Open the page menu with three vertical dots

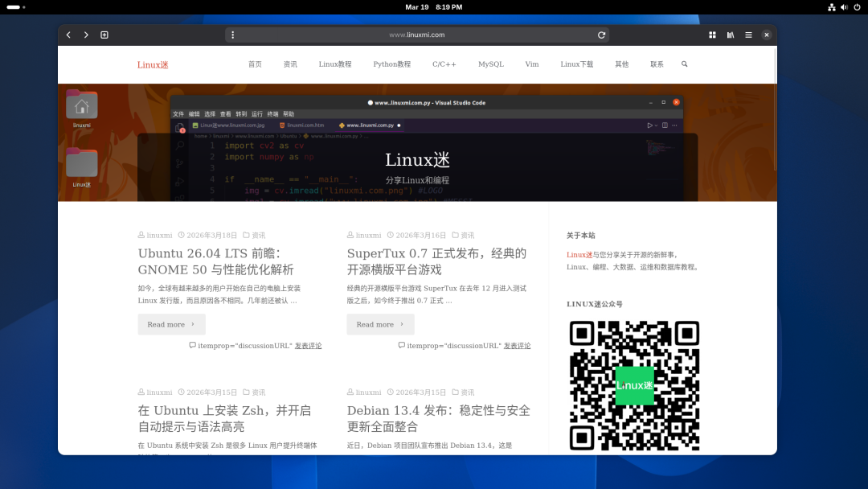[x=232, y=35]
